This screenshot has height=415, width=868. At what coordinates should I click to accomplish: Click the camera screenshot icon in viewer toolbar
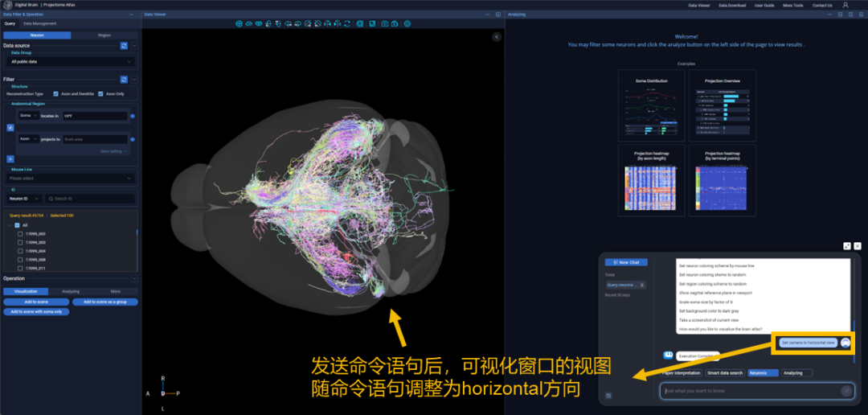[x=384, y=24]
